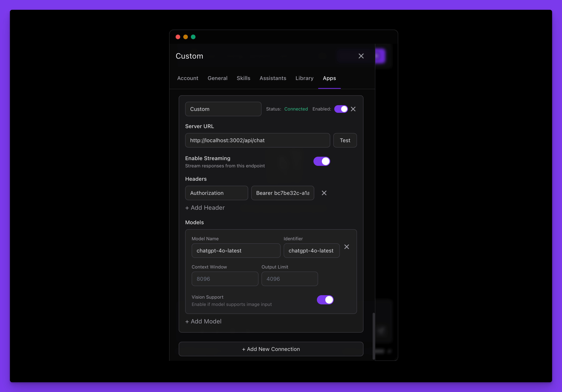Screen dimensions: 562x392
Task: Click the red window close dot
Action: tap(178, 37)
